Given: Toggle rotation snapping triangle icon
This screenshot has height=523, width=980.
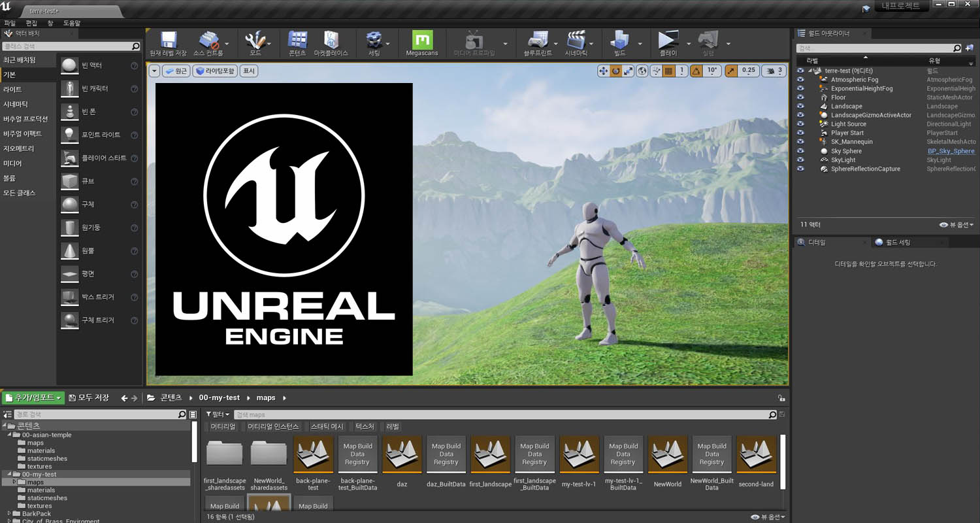Looking at the screenshot, I should point(696,71).
